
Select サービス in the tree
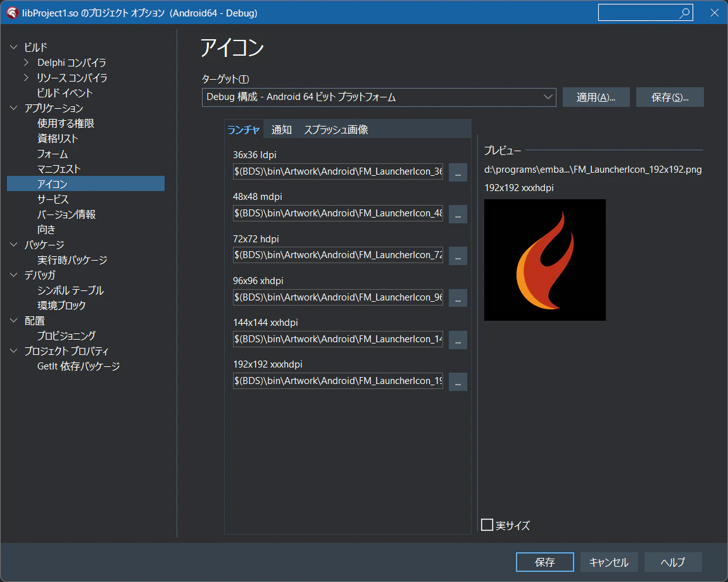coord(53,199)
